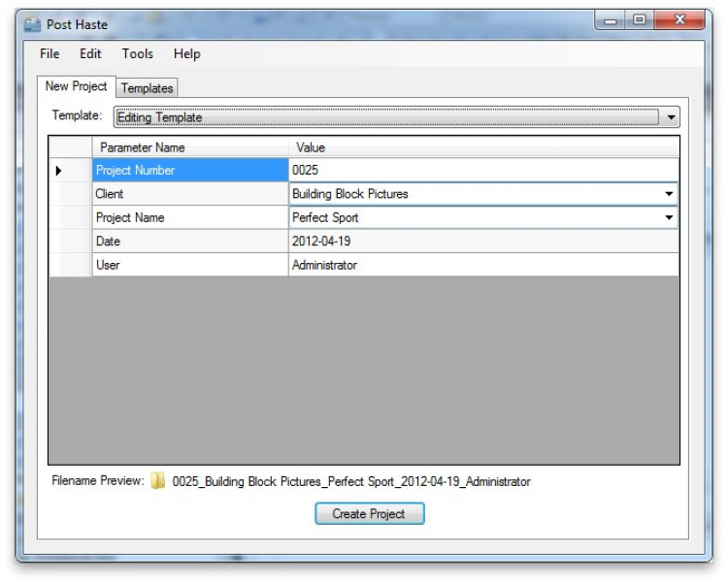
Task: Click the Project Number value 0025
Action: 482,170
